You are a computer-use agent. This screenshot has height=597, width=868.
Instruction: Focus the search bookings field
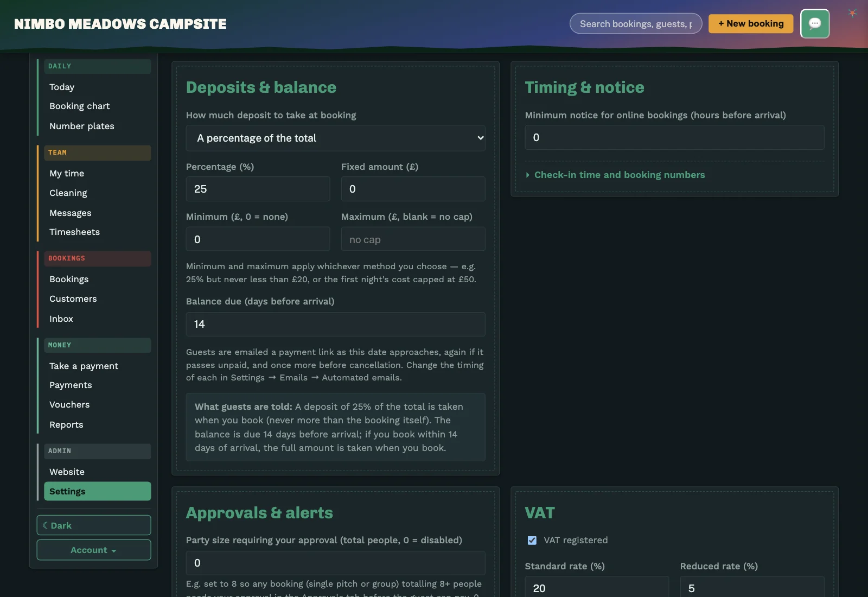[636, 24]
